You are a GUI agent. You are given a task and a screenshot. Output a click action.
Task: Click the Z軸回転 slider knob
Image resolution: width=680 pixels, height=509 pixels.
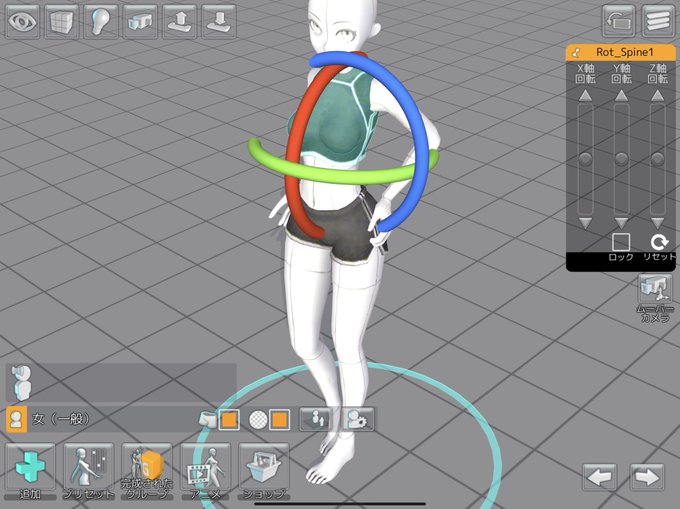point(657,159)
